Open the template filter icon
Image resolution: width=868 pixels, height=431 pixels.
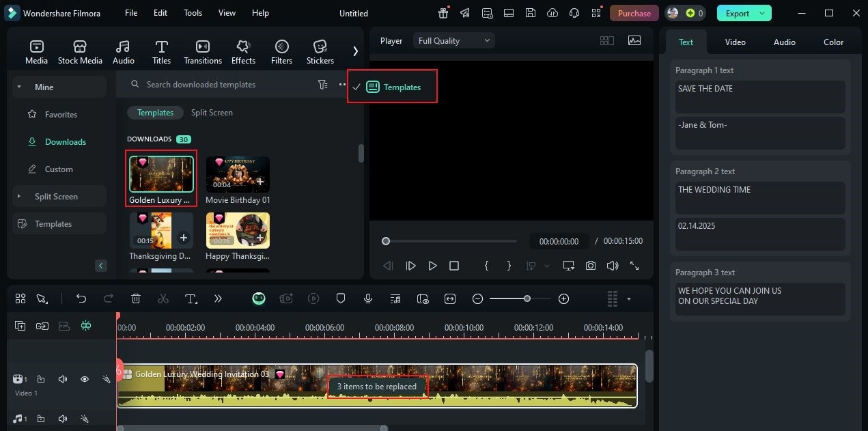click(322, 85)
